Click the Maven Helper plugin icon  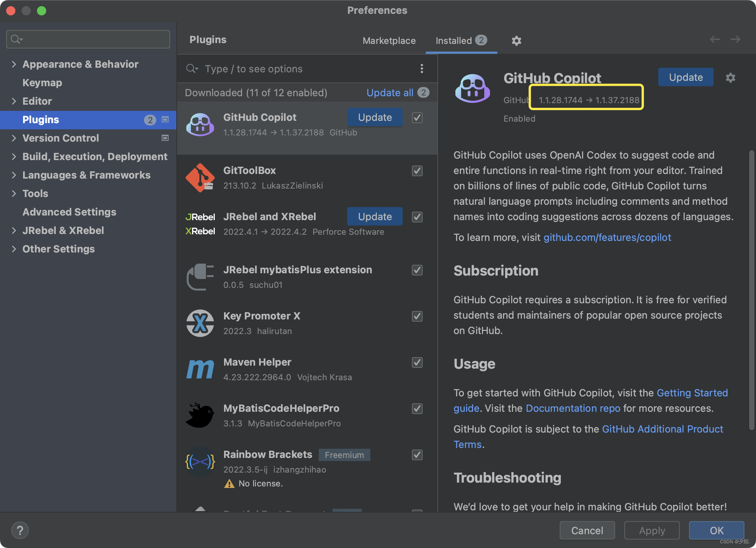coord(200,369)
